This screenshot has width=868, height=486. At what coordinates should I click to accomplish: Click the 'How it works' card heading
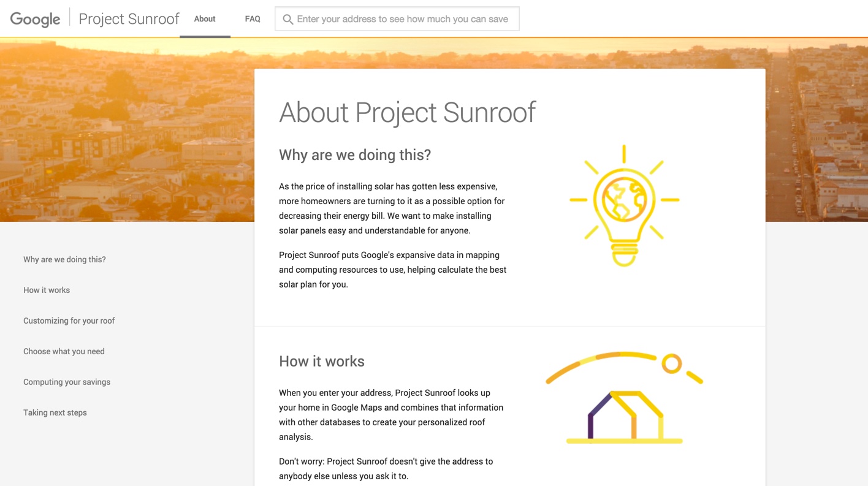point(322,362)
